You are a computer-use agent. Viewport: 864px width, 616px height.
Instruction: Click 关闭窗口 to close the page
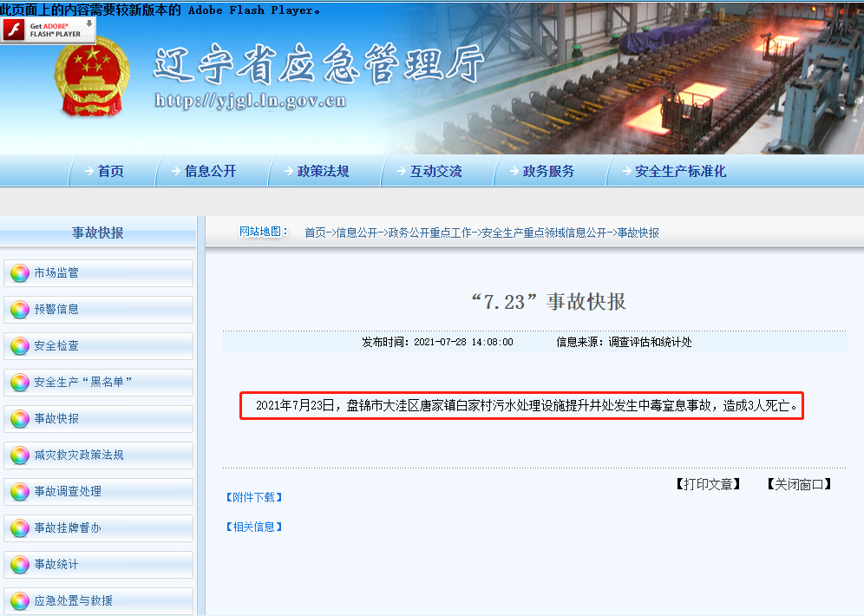[799, 484]
